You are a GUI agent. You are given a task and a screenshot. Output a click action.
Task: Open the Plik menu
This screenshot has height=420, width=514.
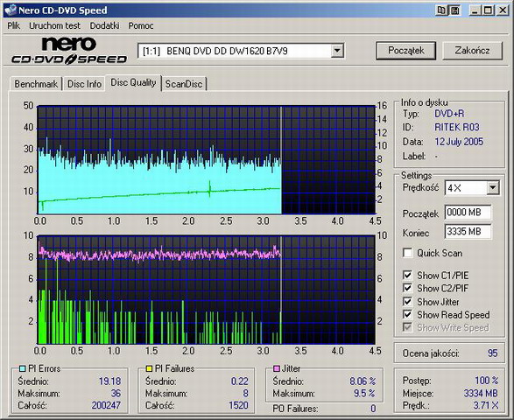[x=14, y=25]
